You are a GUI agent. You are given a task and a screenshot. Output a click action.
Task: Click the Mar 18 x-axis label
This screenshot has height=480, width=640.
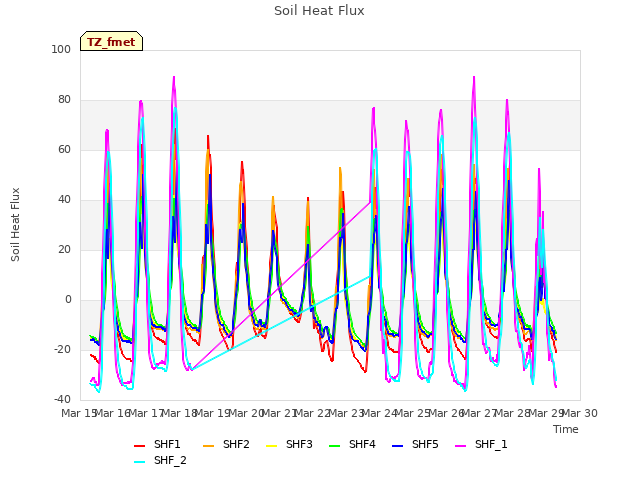[180, 413]
